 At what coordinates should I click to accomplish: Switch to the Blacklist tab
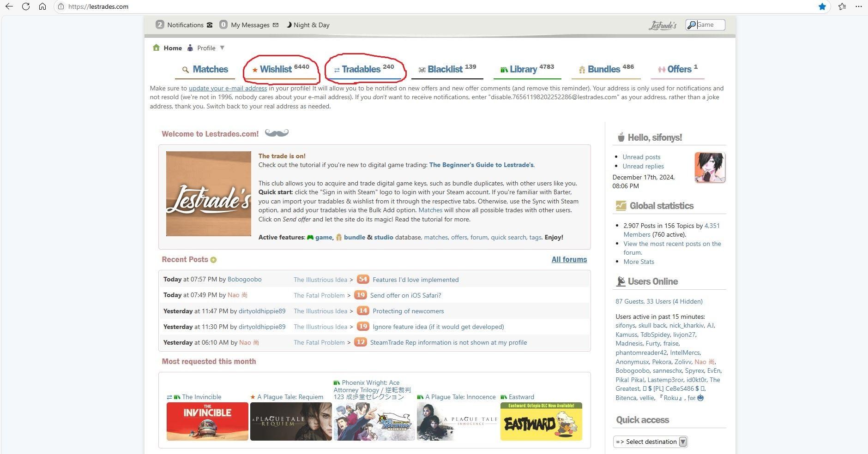(x=445, y=69)
